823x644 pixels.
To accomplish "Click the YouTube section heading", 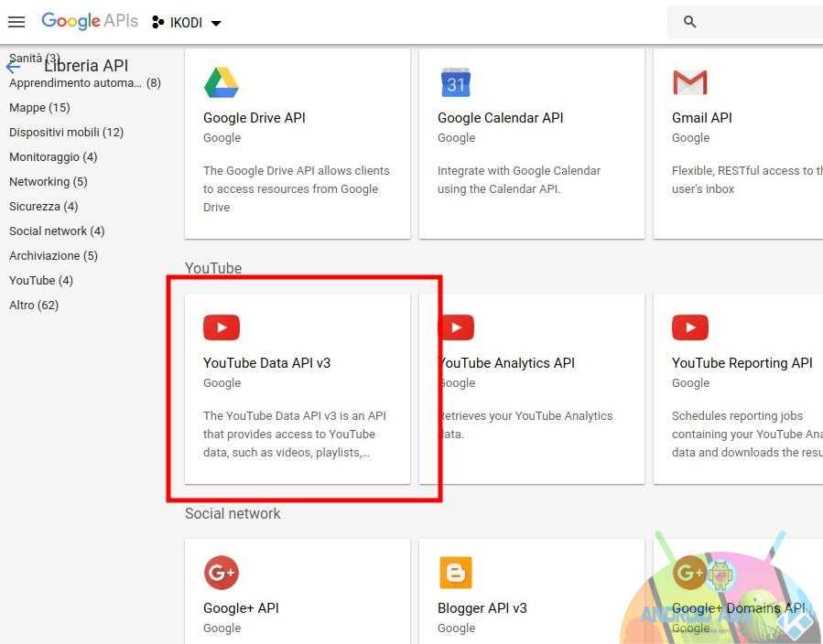I will point(213,268).
